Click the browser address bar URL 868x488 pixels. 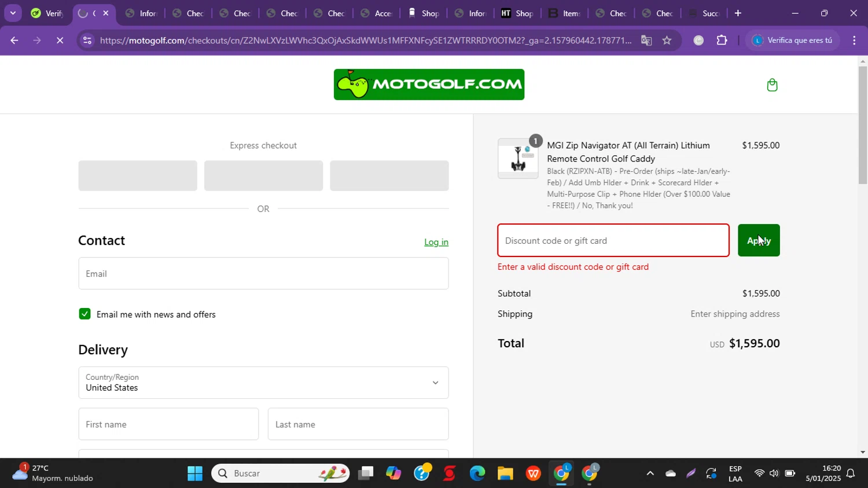pyautogui.click(x=366, y=41)
